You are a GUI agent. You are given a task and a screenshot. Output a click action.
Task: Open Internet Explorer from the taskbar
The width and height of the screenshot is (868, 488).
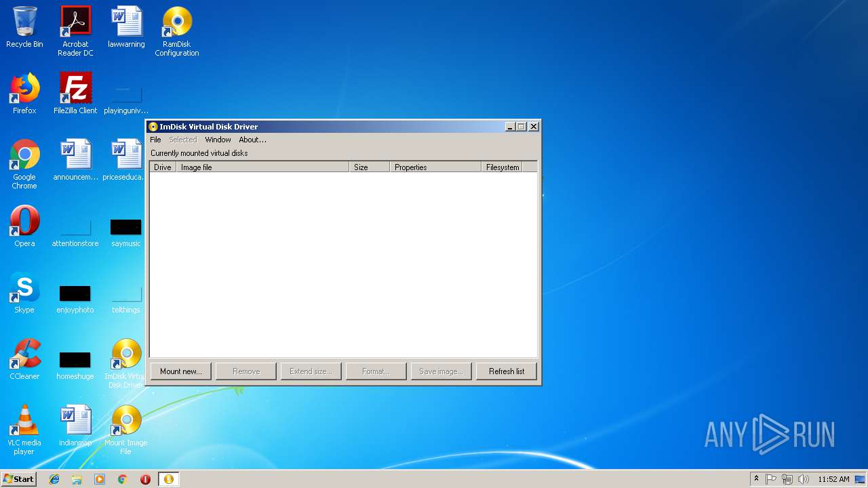tap(54, 479)
